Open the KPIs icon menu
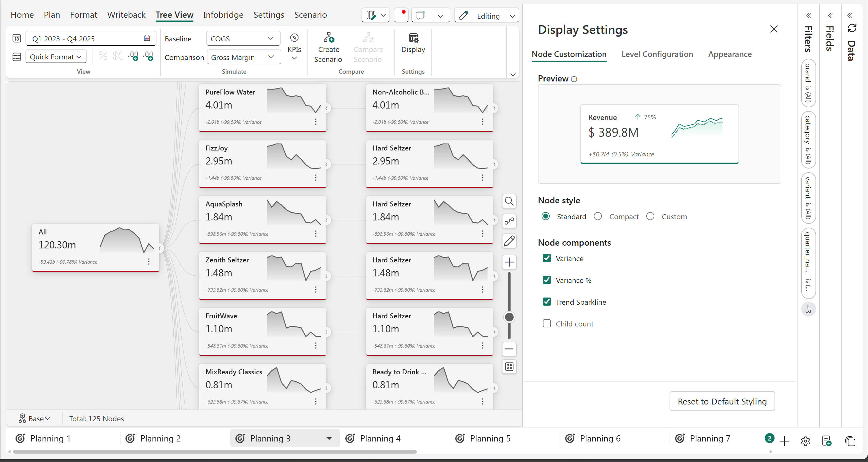The width and height of the screenshot is (868, 462). coord(294,48)
